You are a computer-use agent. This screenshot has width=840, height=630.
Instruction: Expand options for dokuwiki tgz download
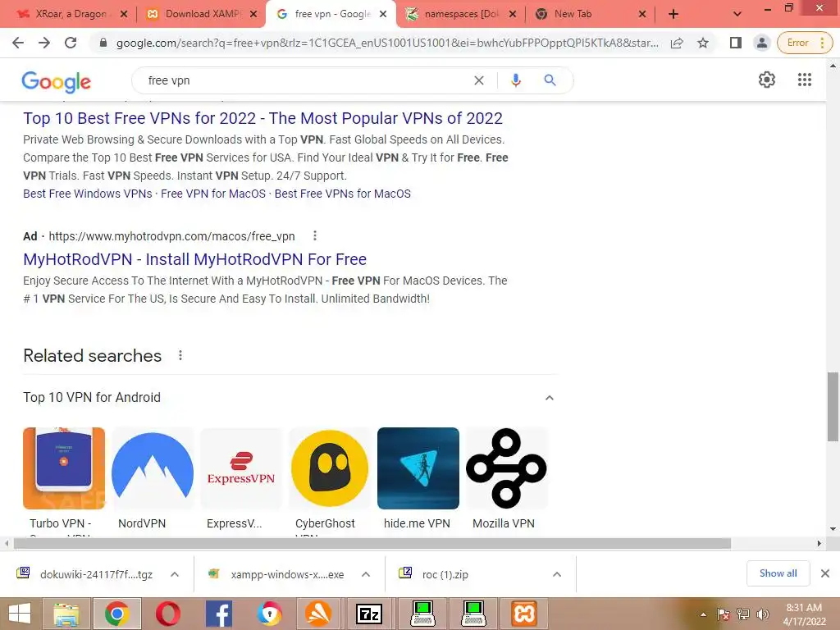coord(175,574)
